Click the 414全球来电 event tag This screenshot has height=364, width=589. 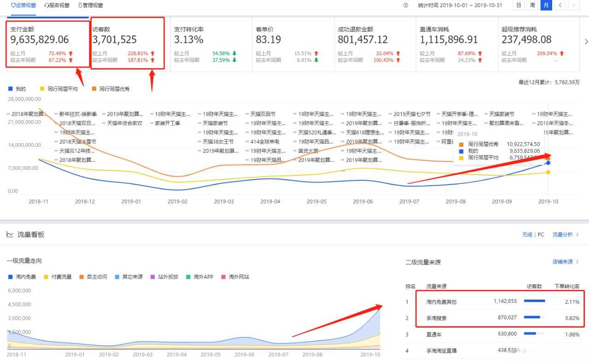(262, 142)
